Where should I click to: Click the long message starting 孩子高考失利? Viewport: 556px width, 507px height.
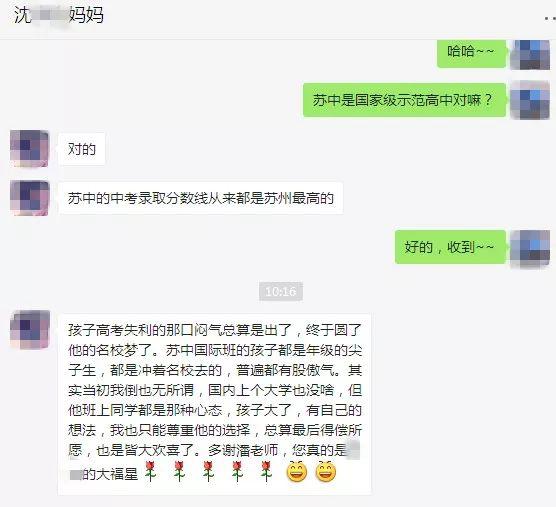coord(215,404)
